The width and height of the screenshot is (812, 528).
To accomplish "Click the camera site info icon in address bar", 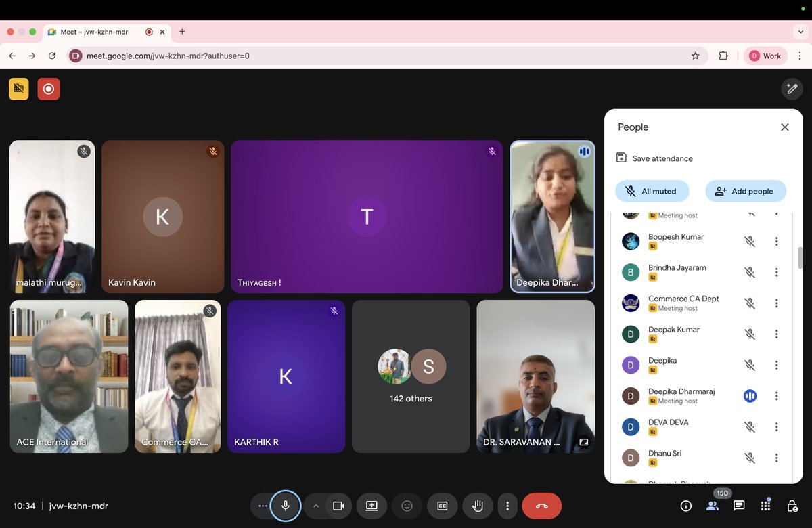I will pos(76,56).
